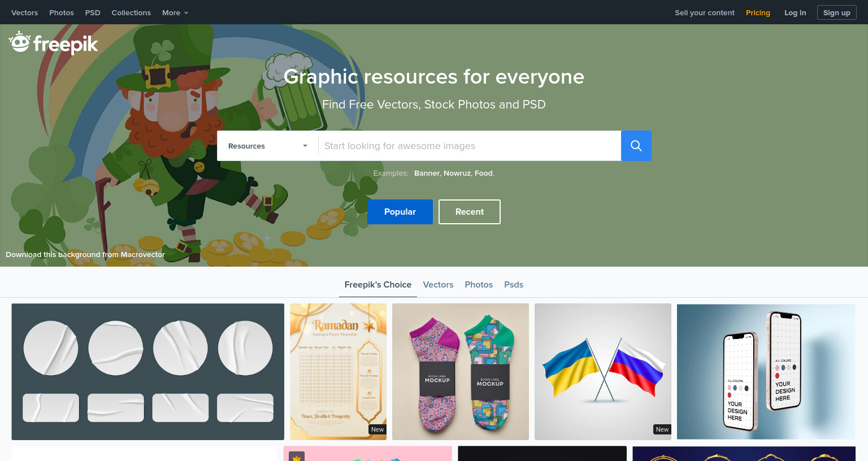Open the Pricing link
This screenshot has height=461, width=868.
coord(758,12)
